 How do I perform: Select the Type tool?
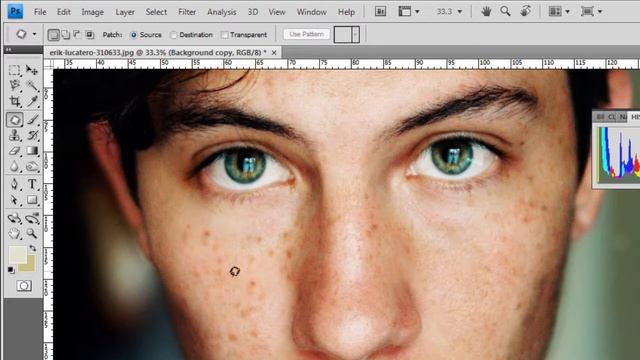(x=32, y=184)
